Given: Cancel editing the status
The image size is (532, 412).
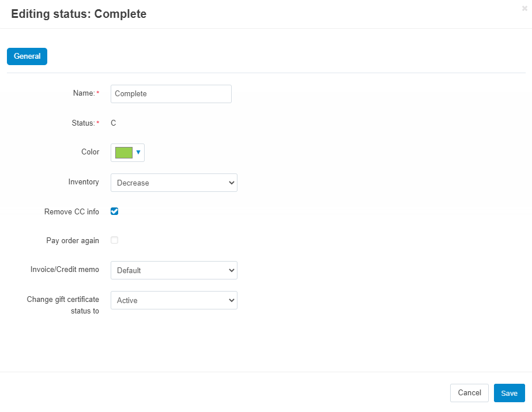Looking at the screenshot, I should [469, 393].
